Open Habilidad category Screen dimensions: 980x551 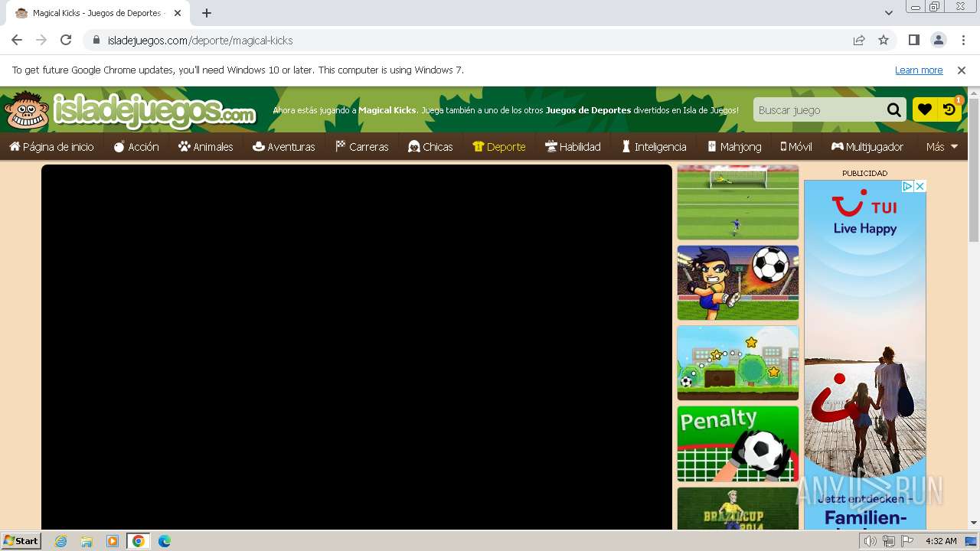573,146
